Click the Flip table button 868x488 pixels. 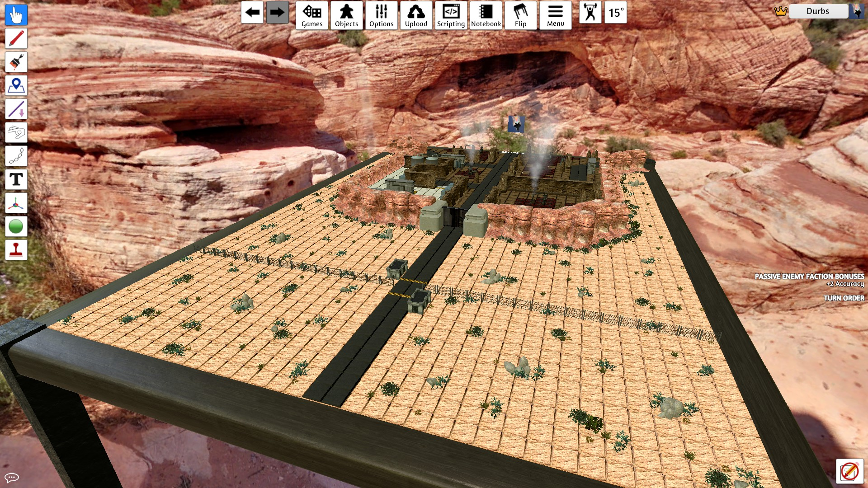click(521, 15)
